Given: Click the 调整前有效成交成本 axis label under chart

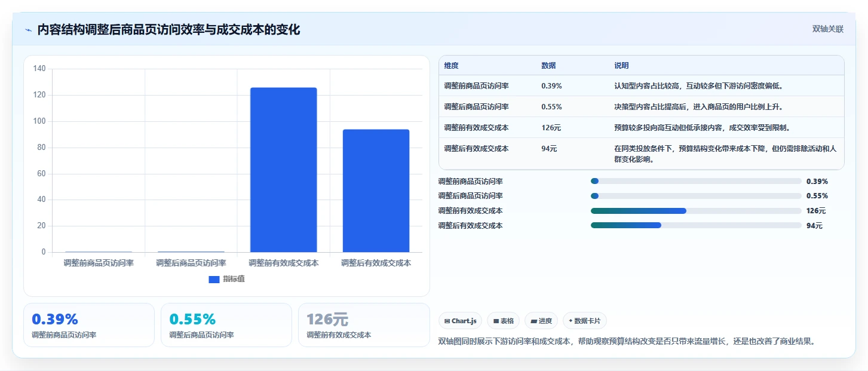Looking at the screenshot, I should coord(283,263).
